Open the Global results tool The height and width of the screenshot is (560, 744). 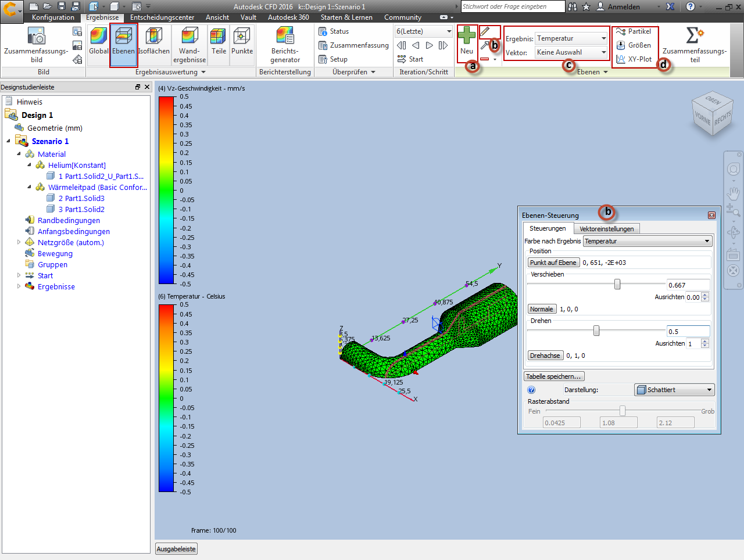[99, 41]
